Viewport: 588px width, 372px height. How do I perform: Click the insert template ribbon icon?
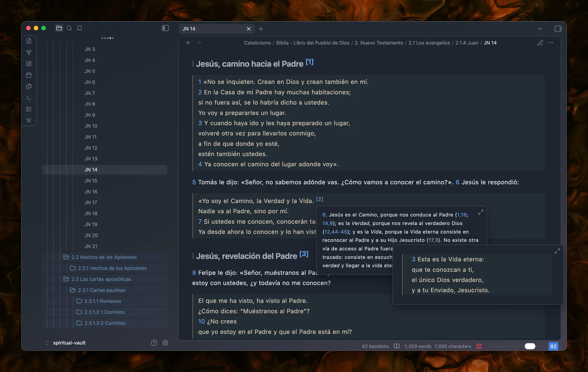[x=29, y=86]
